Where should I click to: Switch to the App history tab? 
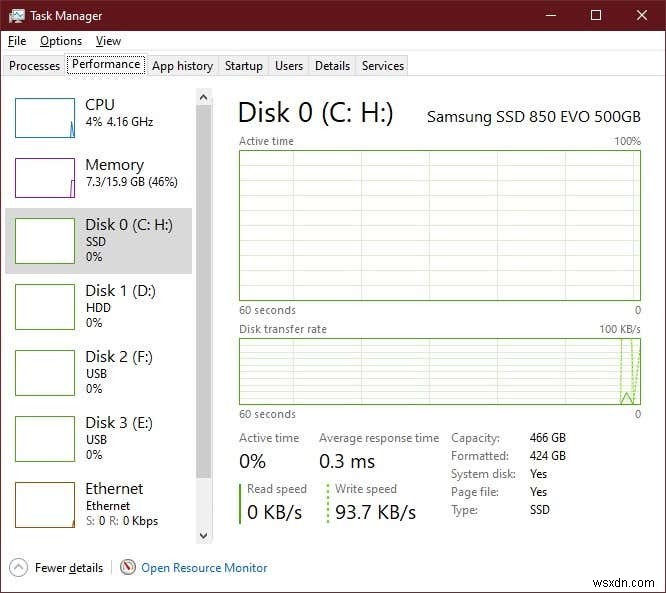click(x=182, y=66)
